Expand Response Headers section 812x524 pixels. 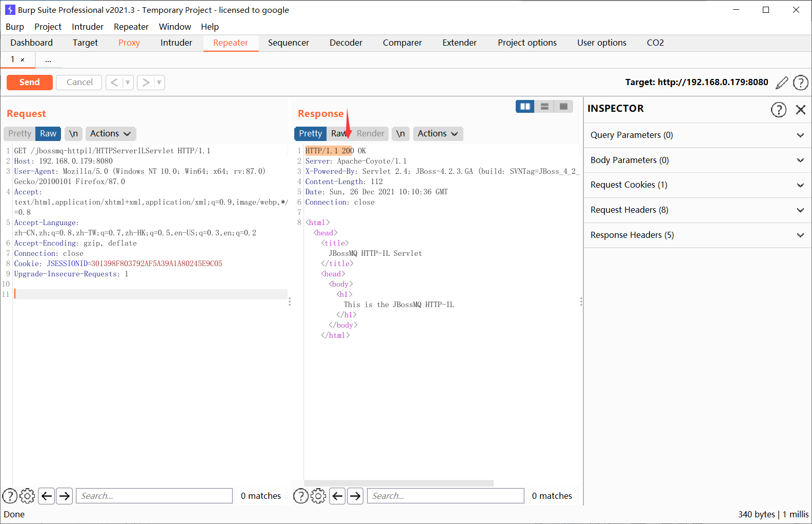(x=697, y=235)
